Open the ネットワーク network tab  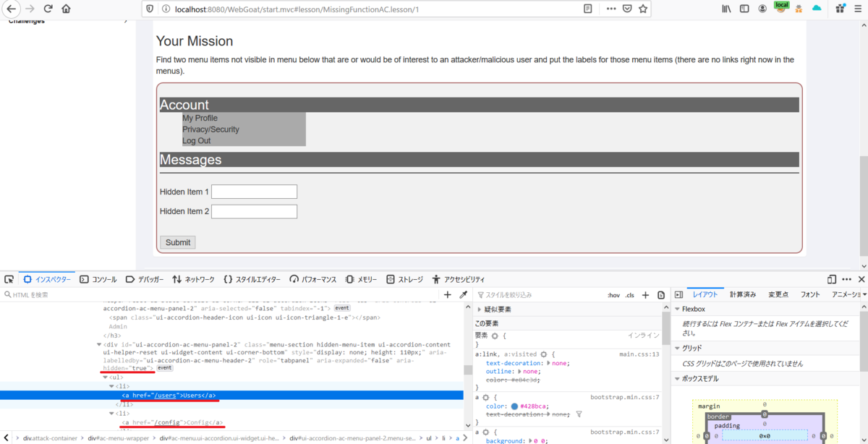(193, 279)
